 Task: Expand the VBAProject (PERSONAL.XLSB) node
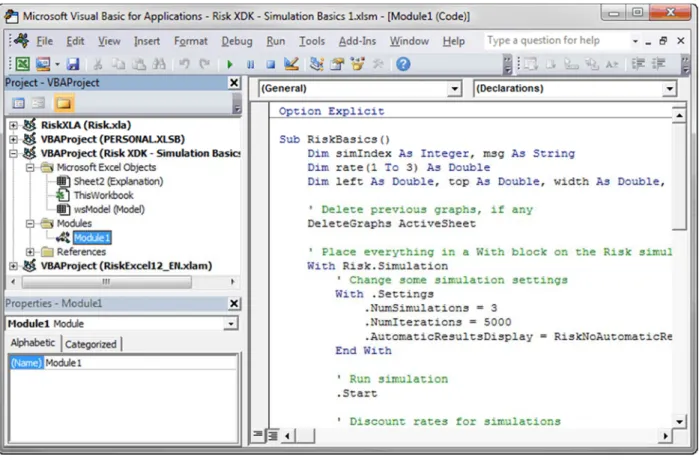coord(13,139)
